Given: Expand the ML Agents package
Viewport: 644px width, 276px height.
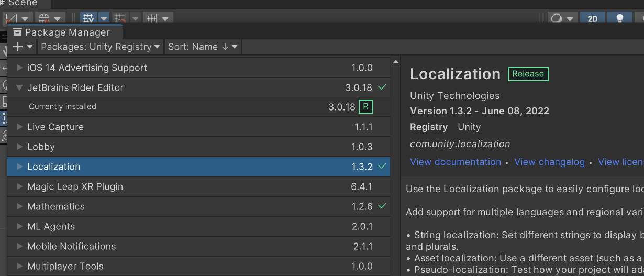Looking at the screenshot, I should coord(19,226).
